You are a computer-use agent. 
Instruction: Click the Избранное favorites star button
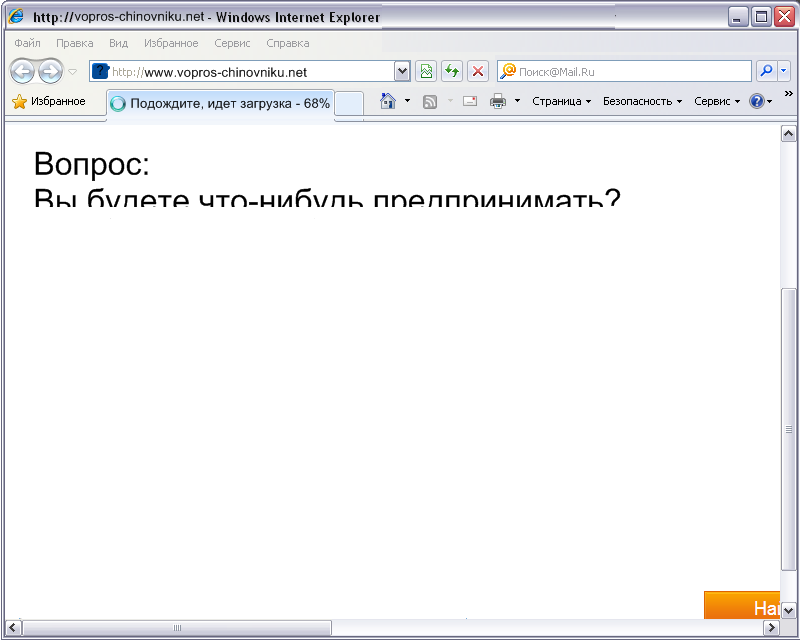pos(48,101)
